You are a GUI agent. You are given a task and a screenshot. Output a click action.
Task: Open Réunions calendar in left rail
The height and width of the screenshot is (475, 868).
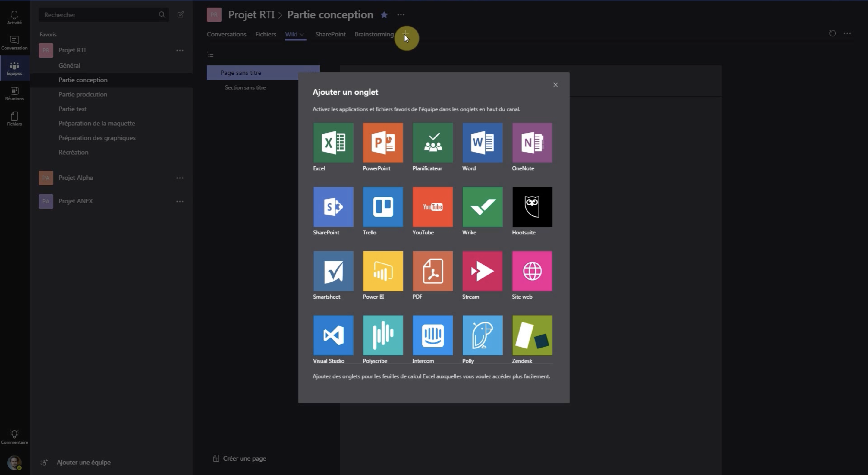[x=14, y=94]
